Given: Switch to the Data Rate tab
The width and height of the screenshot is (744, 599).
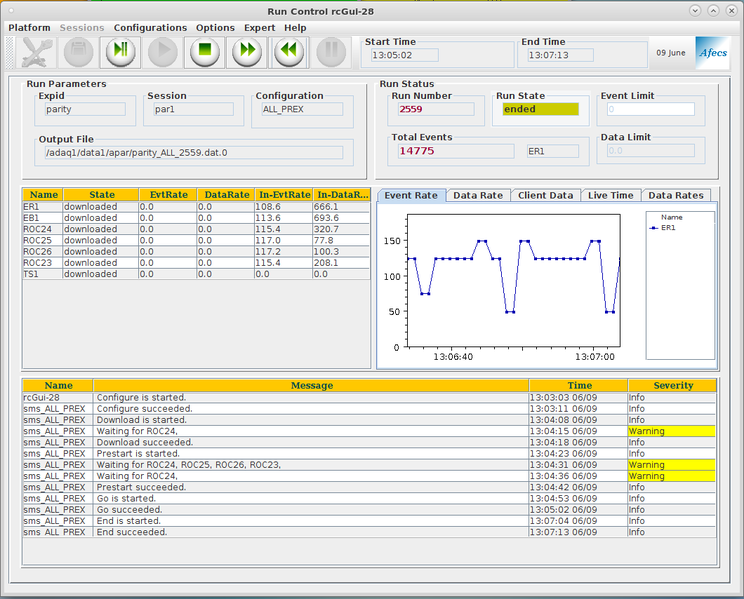Looking at the screenshot, I should click(478, 196).
